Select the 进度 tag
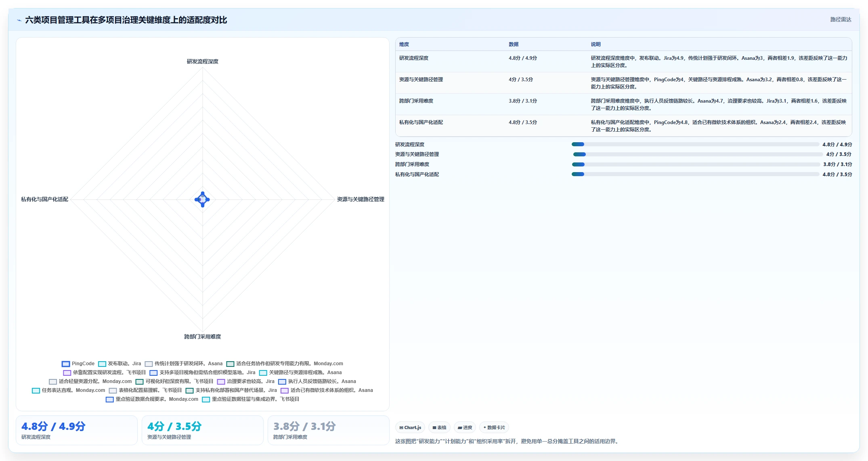 [465, 427]
